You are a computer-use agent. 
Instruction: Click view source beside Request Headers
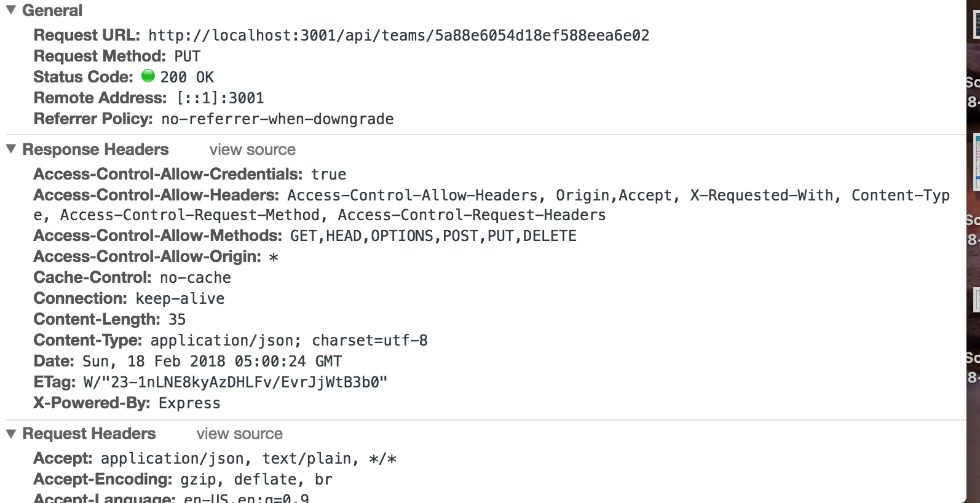(x=239, y=434)
